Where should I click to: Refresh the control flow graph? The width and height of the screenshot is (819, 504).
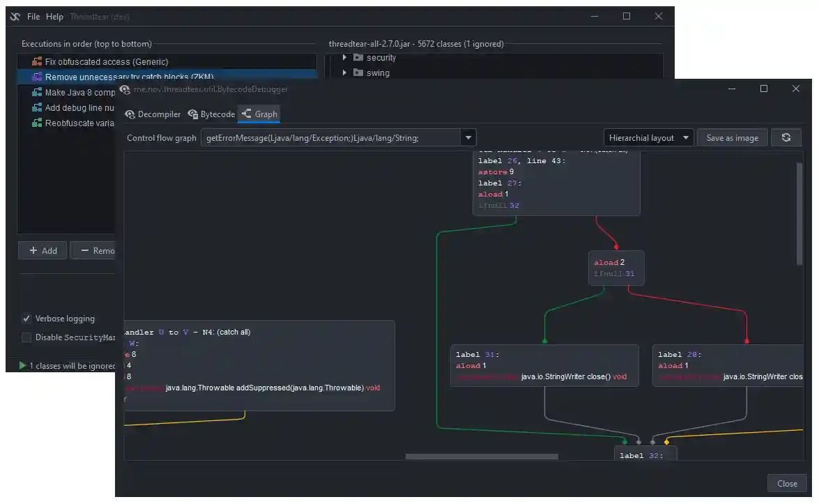pos(786,137)
